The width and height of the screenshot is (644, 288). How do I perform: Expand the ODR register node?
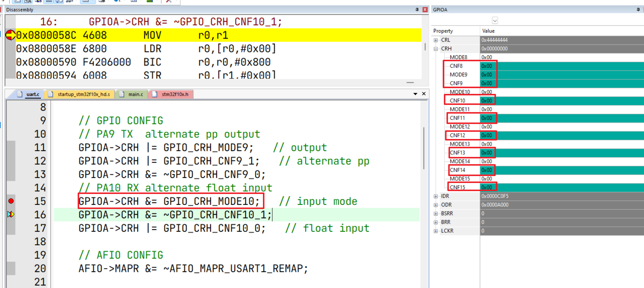click(x=436, y=205)
